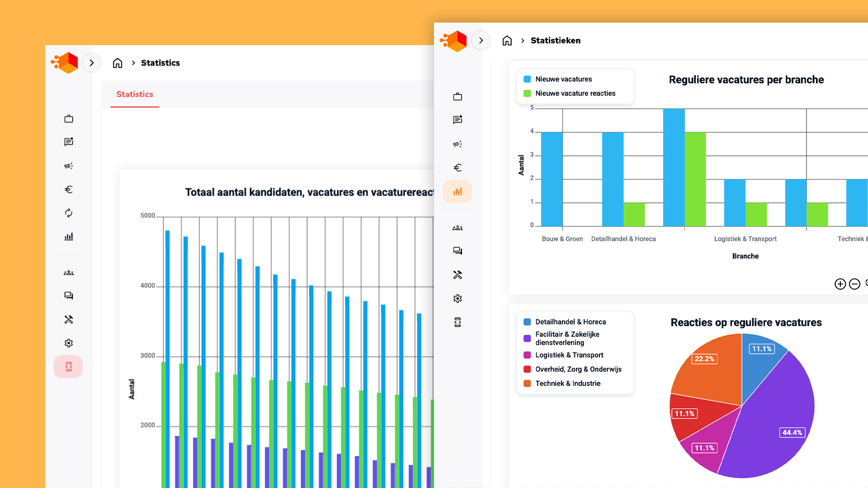Toggle the Nieuwe vacatures legend series

pos(563,79)
